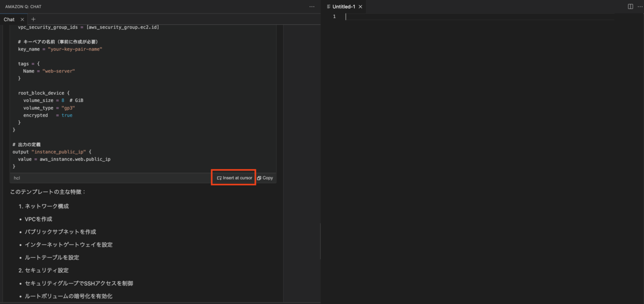Click the text ルートボリュームの暗号化を有効化

pos(69,296)
